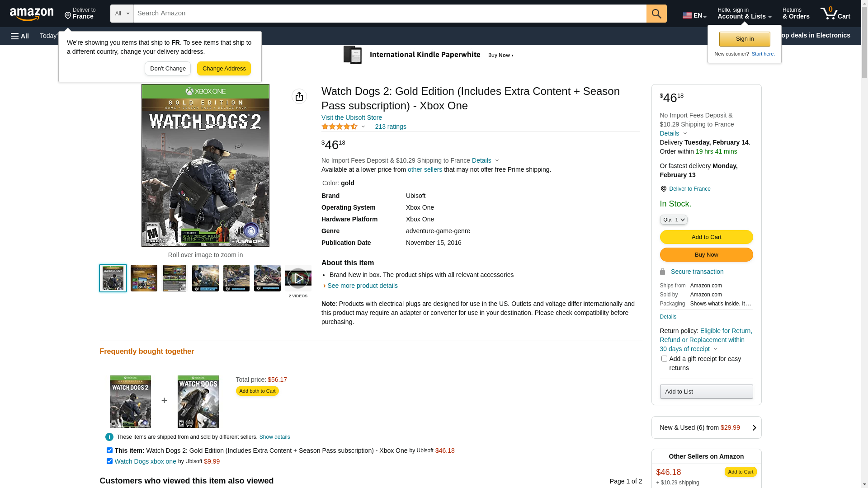Toggle the gift receipt checkbox
This screenshot has height=488, width=868.
[664, 359]
